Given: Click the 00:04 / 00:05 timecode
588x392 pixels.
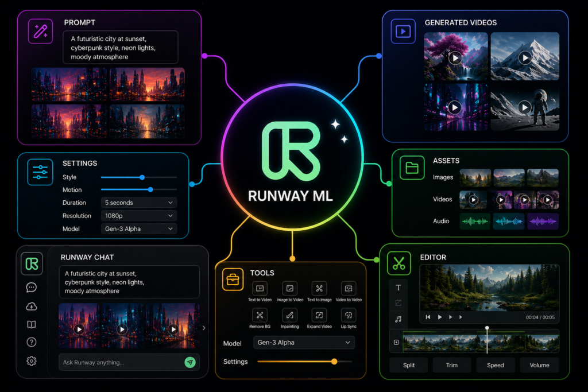Looking at the screenshot, I should (540, 317).
